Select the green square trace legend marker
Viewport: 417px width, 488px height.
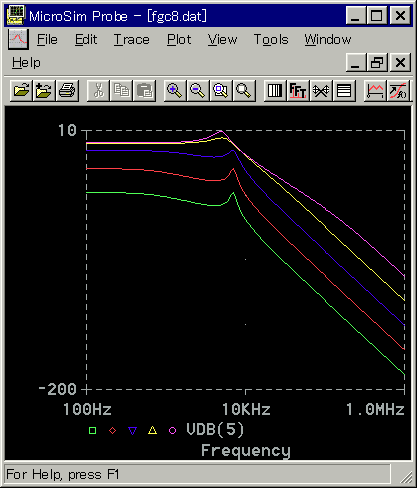(93, 430)
